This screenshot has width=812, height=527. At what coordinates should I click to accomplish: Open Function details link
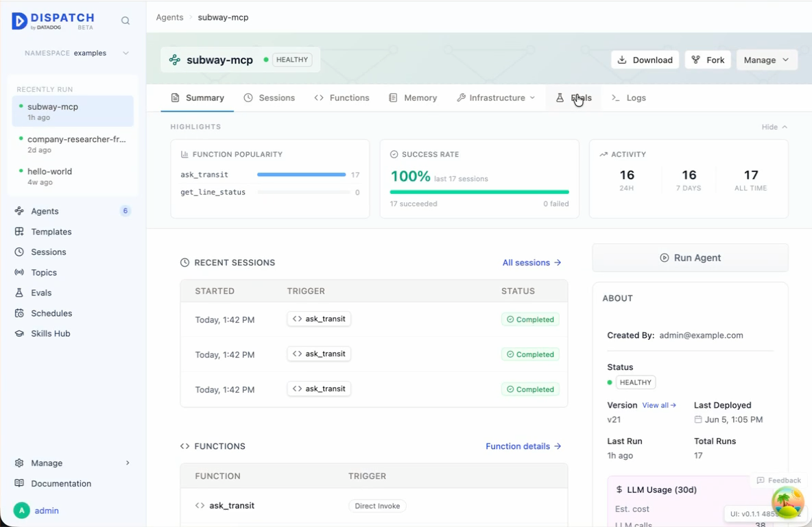[x=523, y=446]
